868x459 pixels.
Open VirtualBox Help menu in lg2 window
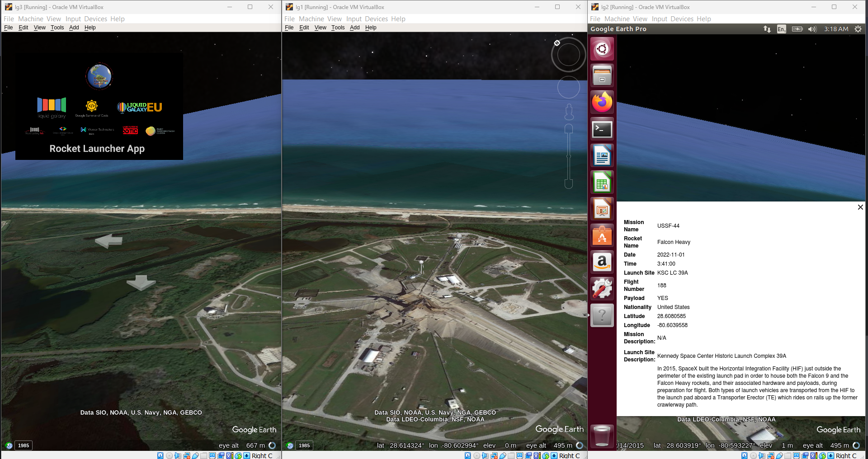[x=704, y=19]
